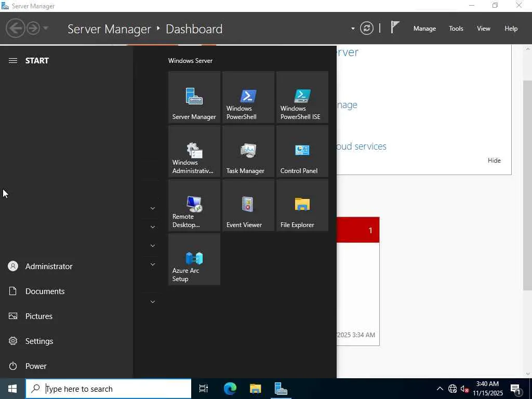This screenshot has width=532, height=399.
Task: Open the Windows Administrative Tools tile
Action: (x=194, y=151)
